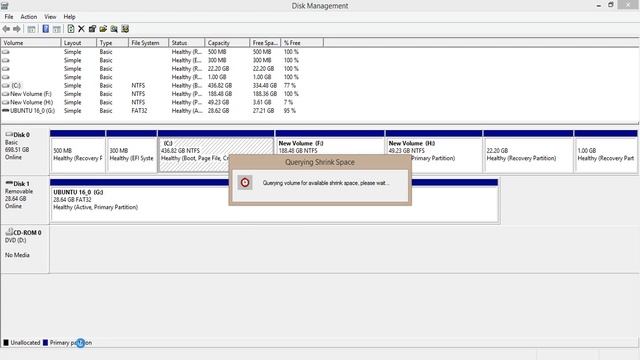Image resolution: width=640 pixels, height=360 pixels.
Task: Sort by the % Free column header
Action: 302,42
